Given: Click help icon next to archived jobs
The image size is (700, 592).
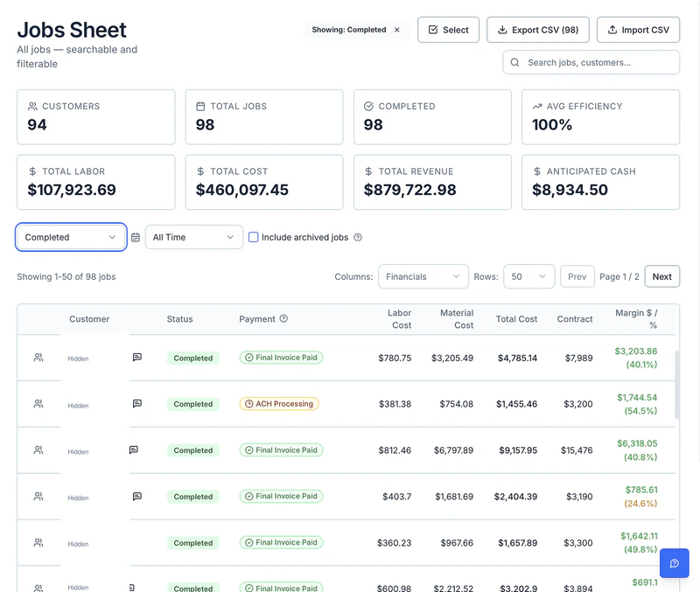Looking at the screenshot, I should 358,237.
